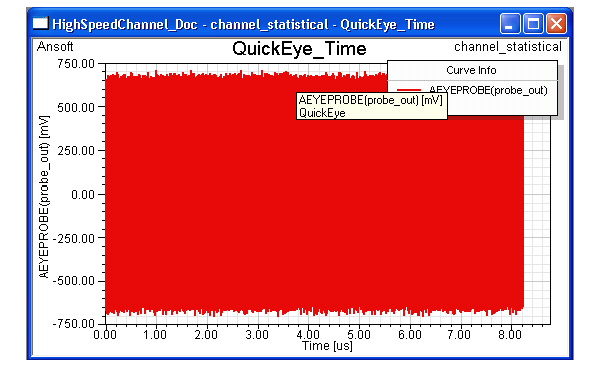Viewport: 600px width, 369px height.
Task: Click the red curve line swatch in legend
Action: click(x=409, y=90)
